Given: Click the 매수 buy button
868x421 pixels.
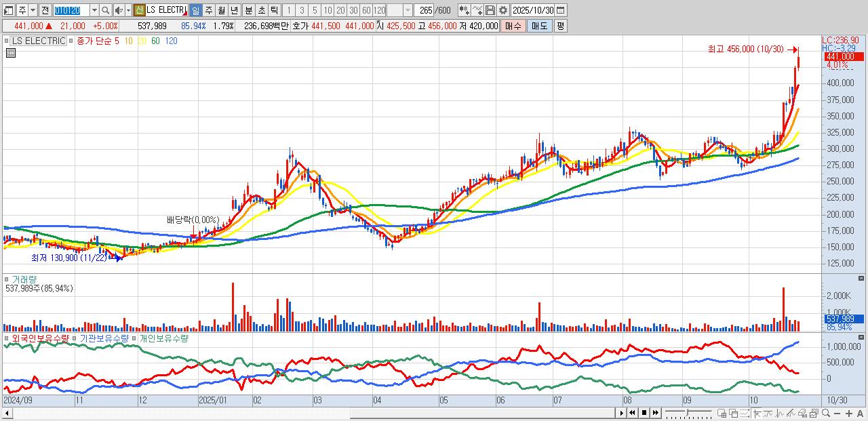Looking at the screenshot, I should coord(513,26).
